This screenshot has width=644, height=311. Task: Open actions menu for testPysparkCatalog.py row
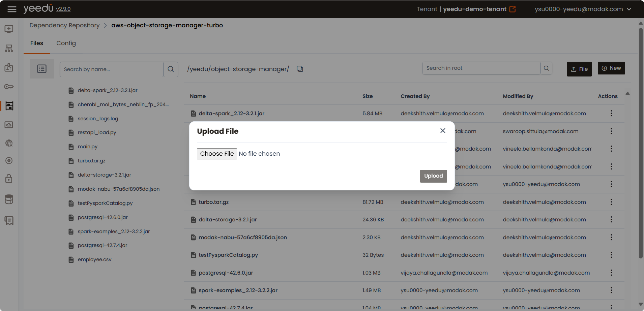611,255
